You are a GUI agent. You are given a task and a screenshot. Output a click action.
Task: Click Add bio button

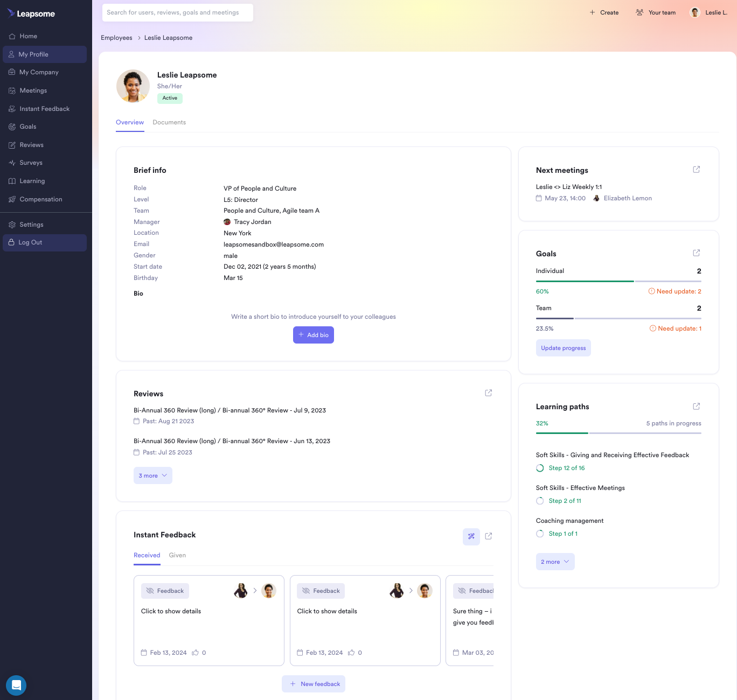click(x=314, y=335)
